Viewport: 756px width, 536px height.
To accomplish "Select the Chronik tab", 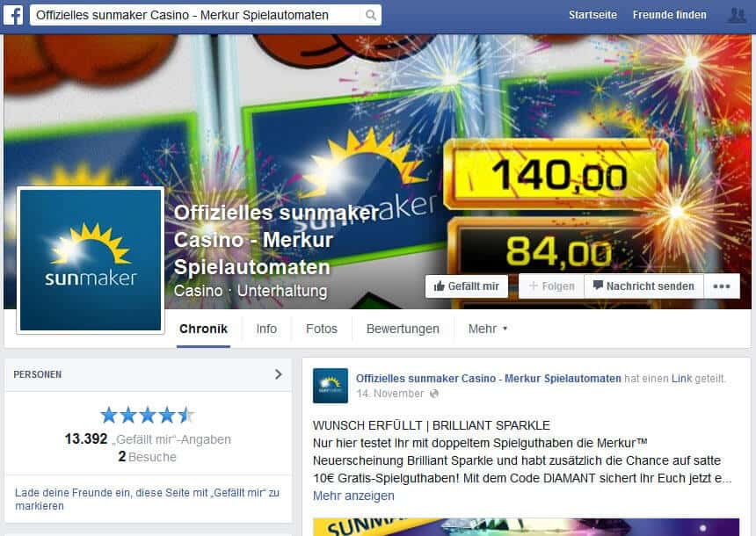I will pos(203,329).
